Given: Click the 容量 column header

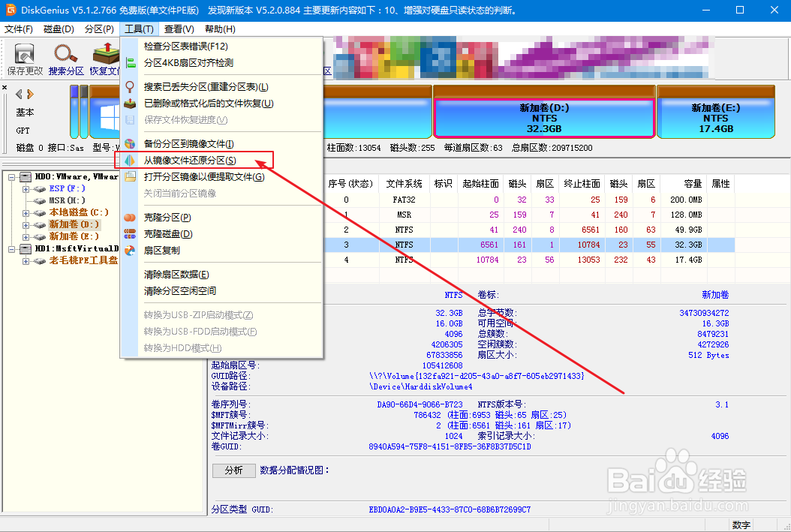Looking at the screenshot, I should [684, 184].
